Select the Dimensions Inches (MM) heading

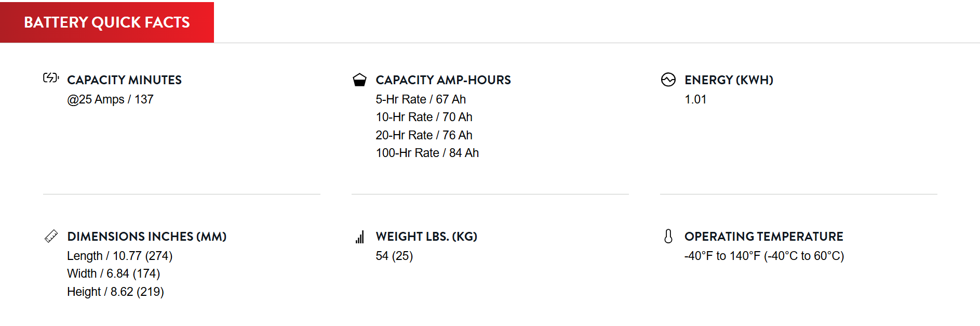[x=147, y=237]
